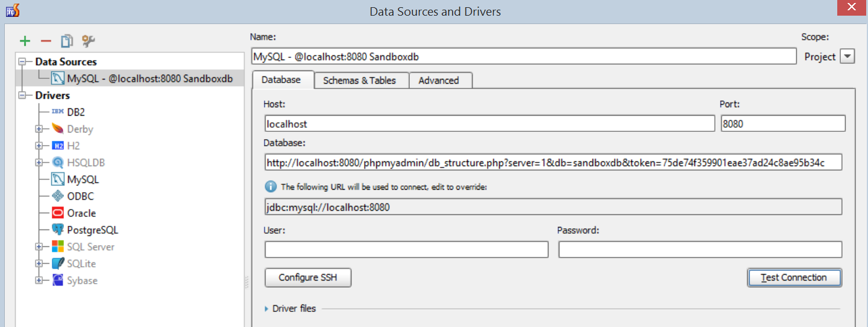This screenshot has width=868, height=327.
Task: Expand the SQL Server driver node
Action: 39,247
